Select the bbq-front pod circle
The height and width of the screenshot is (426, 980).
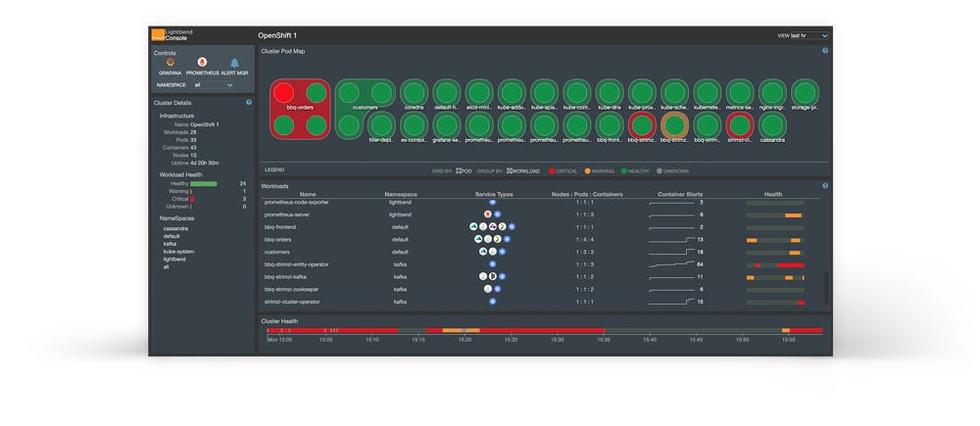tap(610, 125)
